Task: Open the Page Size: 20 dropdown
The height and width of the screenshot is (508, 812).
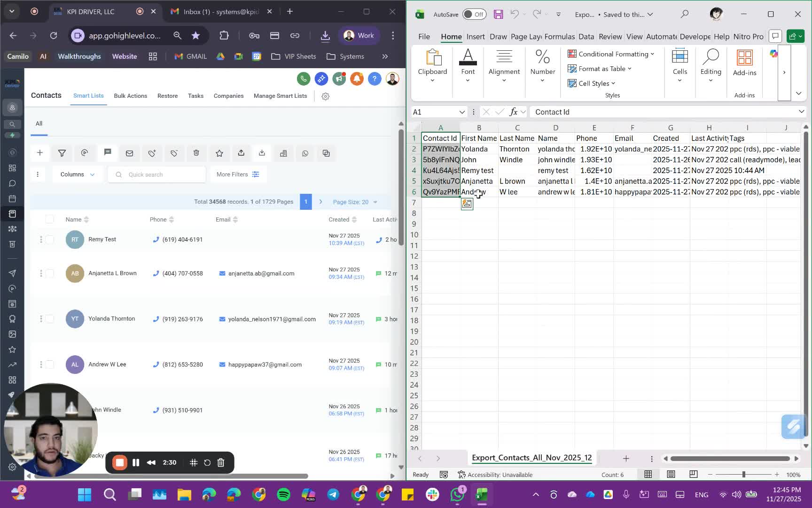Action: [x=355, y=202]
